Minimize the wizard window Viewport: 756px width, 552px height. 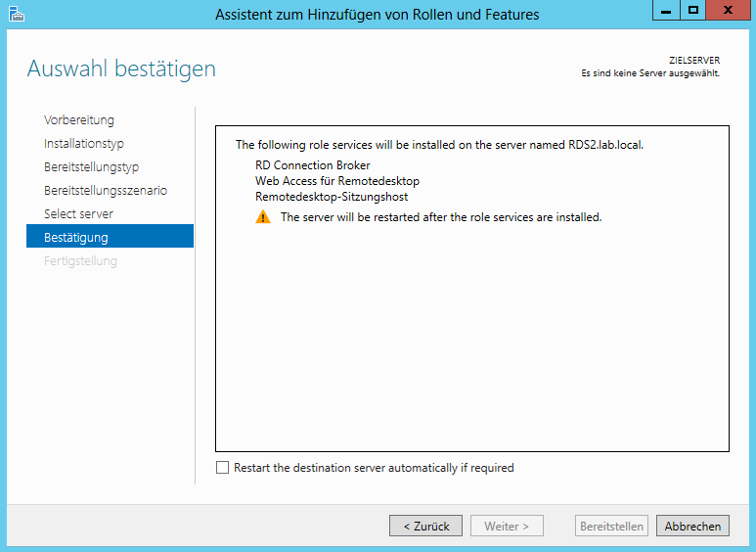(x=669, y=10)
